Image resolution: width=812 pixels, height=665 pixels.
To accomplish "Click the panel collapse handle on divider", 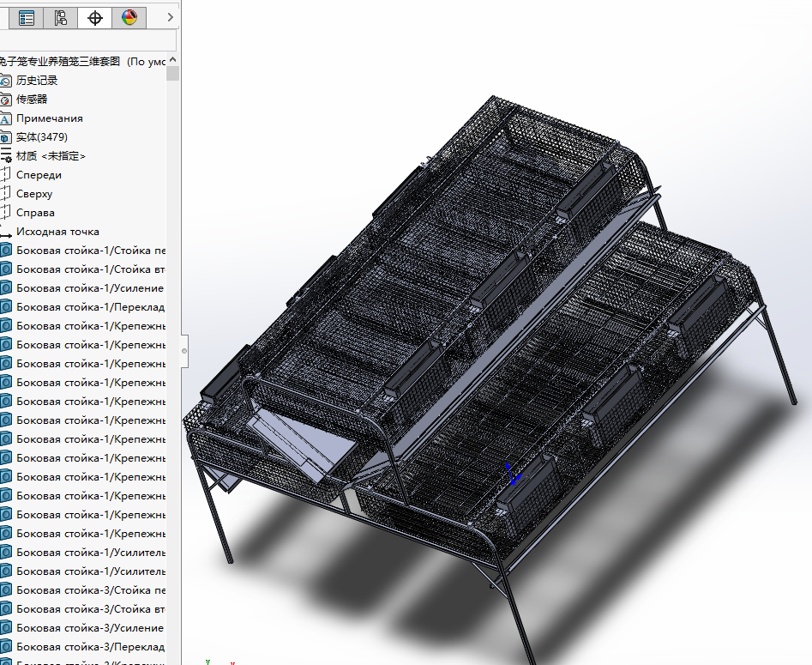I will (x=184, y=351).
